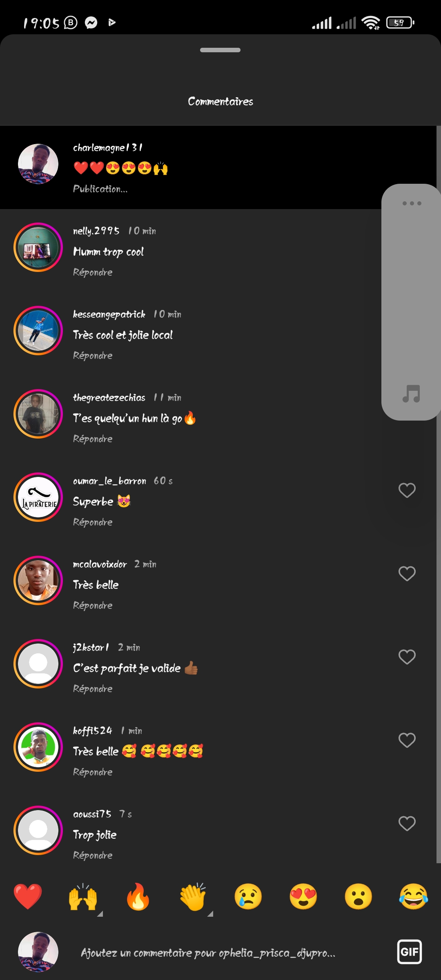Send the heart-eyes quick emoji
The height and width of the screenshot is (980, 441).
tap(303, 897)
